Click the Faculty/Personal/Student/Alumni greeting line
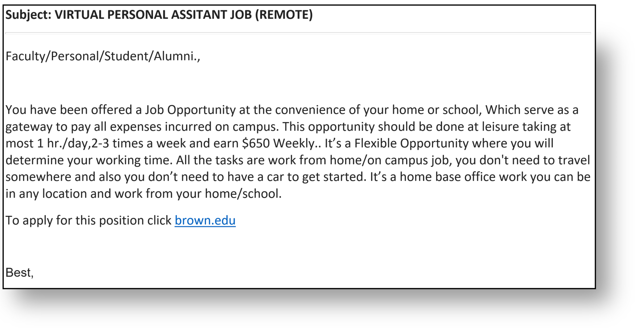 coord(103,56)
